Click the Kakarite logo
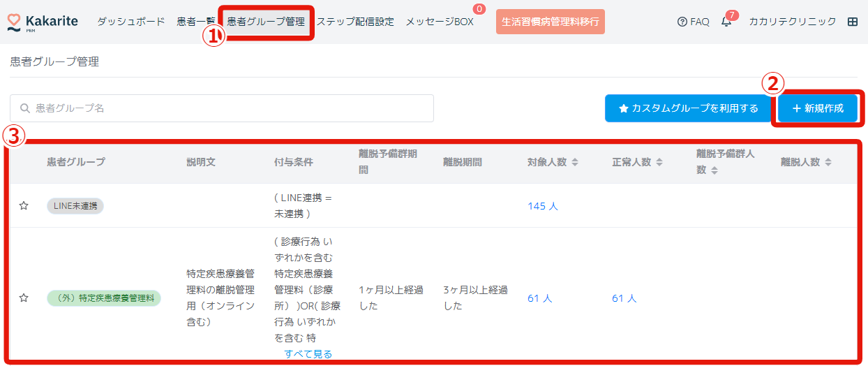868x366 pixels. pos(43,22)
